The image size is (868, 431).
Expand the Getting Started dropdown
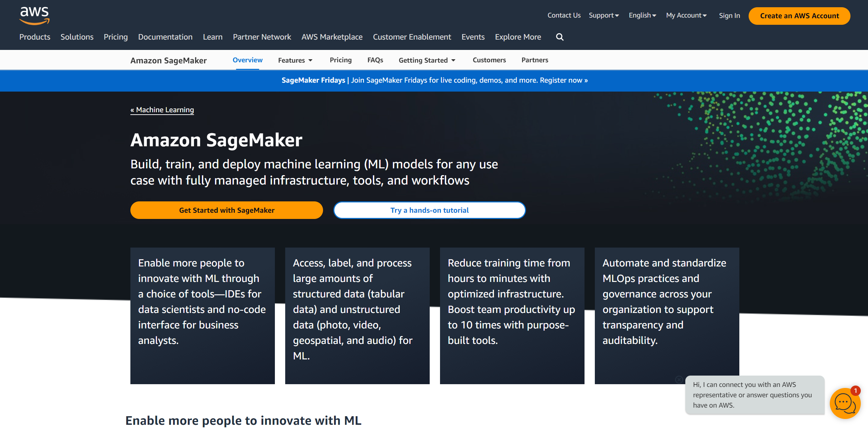(427, 60)
